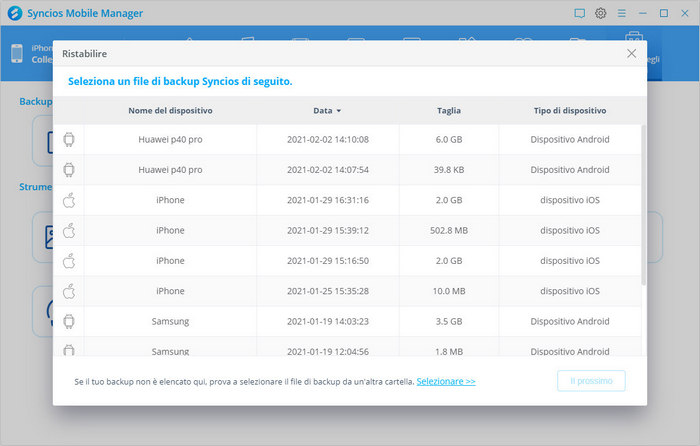Open the feedback message icon in title bar
700x446 pixels.
click(579, 13)
